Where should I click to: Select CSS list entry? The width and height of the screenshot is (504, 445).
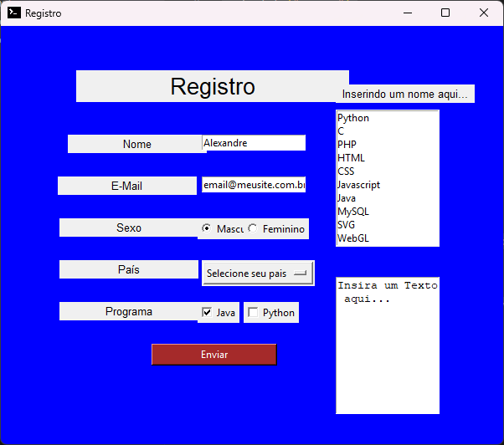(346, 171)
